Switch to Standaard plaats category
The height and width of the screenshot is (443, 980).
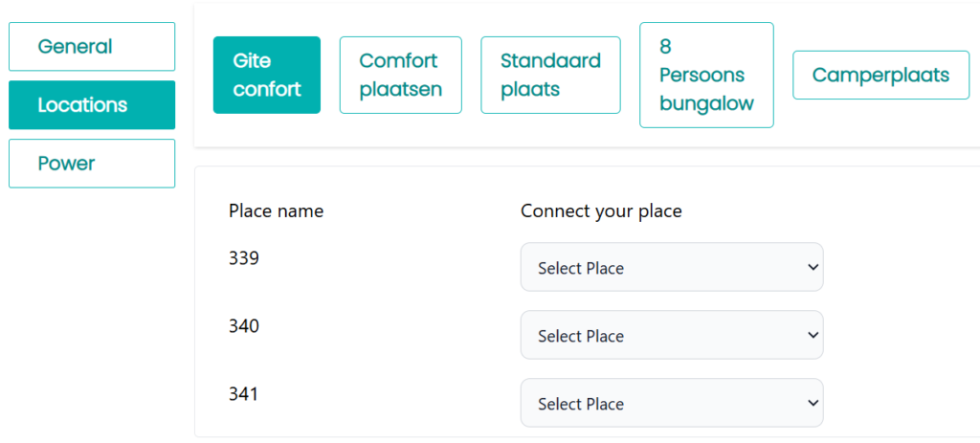[550, 75]
